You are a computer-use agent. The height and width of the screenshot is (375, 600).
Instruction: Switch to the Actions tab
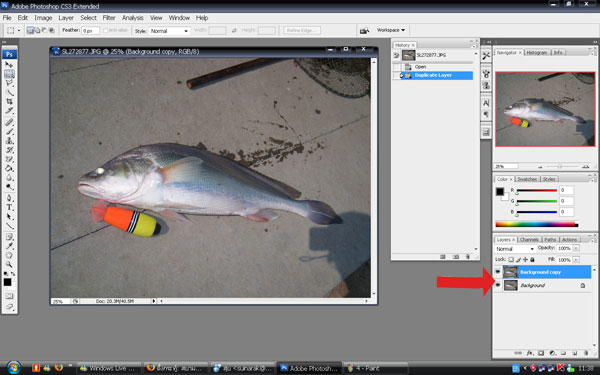(x=569, y=240)
